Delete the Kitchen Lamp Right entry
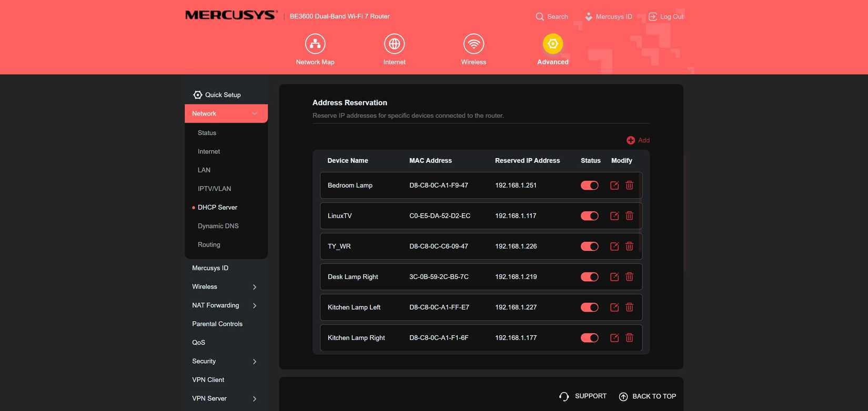Viewport: 868px width, 411px height. click(x=629, y=338)
